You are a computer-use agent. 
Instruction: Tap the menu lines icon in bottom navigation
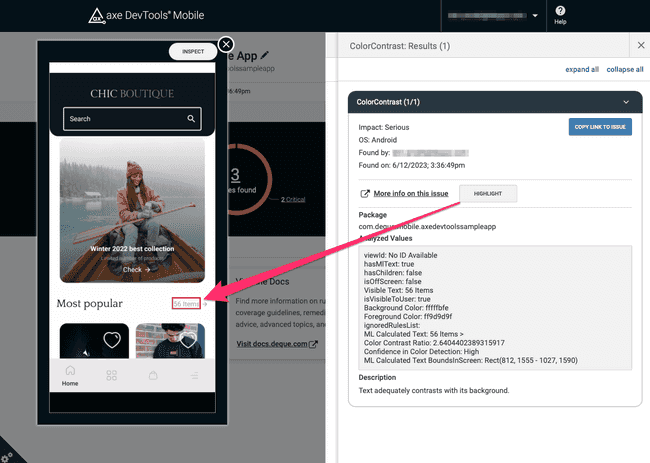pos(194,376)
